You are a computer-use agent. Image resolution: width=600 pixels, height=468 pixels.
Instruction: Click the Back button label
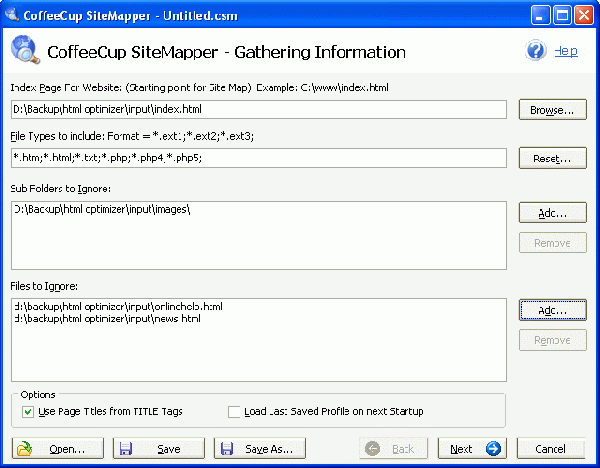[x=403, y=449]
